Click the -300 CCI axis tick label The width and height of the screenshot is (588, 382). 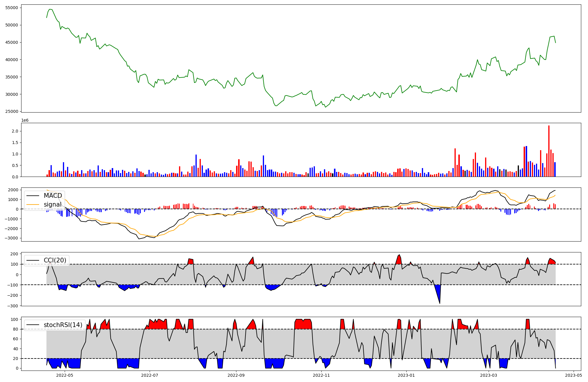pos(13,306)
